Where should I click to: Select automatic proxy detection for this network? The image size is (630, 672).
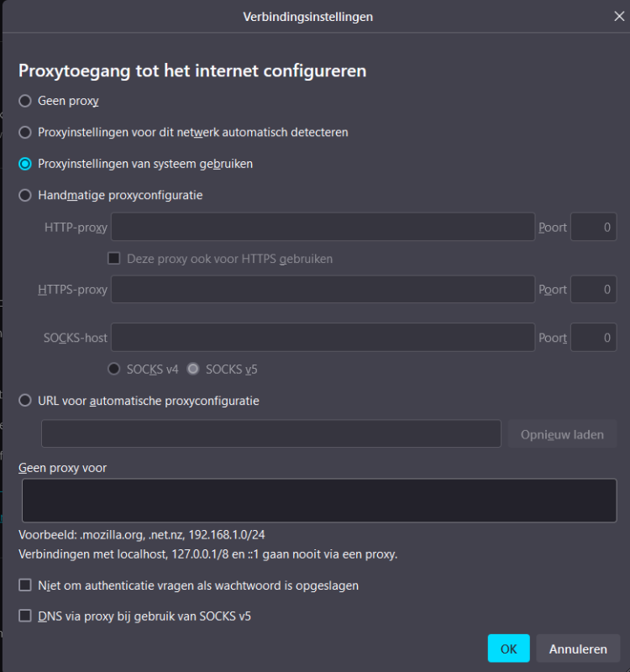point(25,132)
